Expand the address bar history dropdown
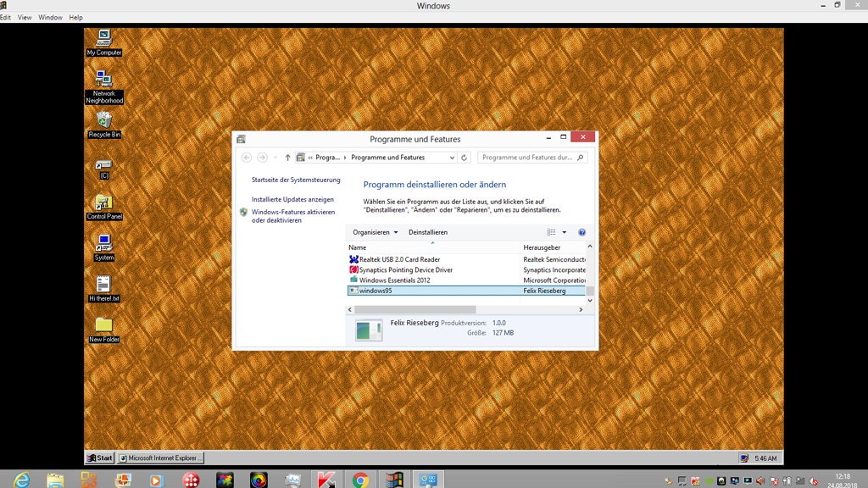 click(x=452, y=158)
